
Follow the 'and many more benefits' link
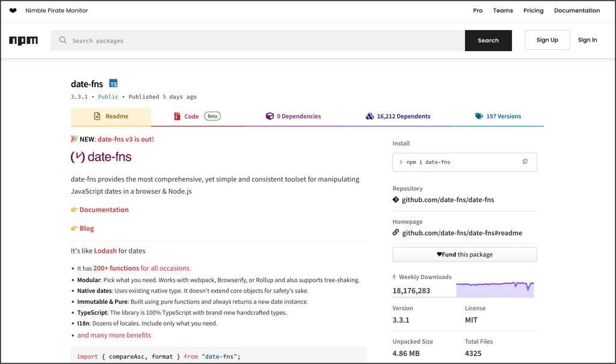coord(114,335)
